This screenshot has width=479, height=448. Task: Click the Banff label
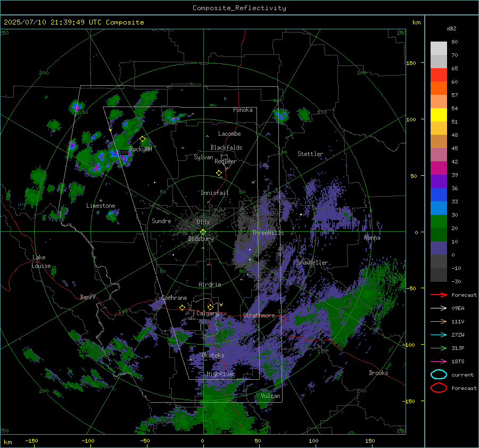click(88, 297)
